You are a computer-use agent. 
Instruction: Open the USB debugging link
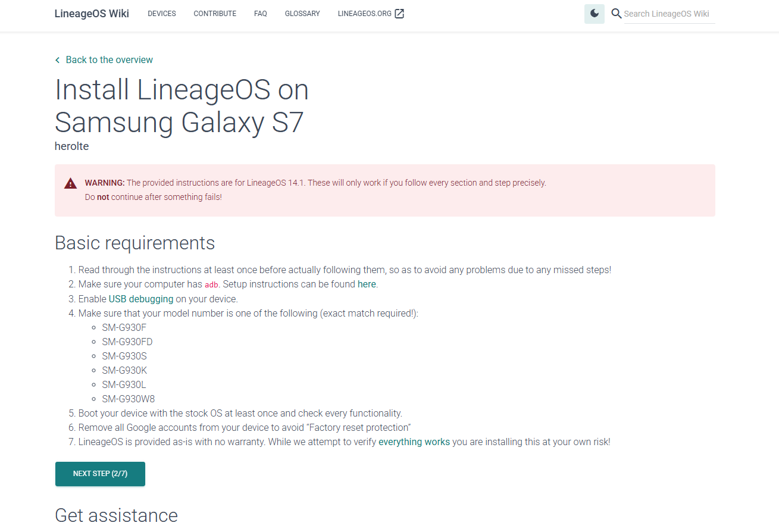click(x=141, y=299)
